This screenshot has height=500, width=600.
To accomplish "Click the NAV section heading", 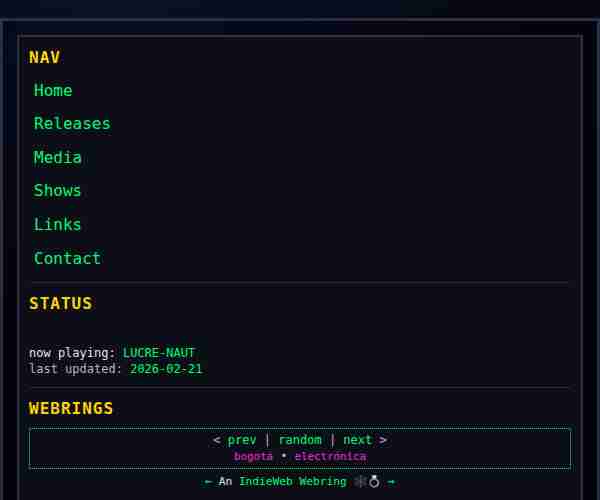I will 44,58.
